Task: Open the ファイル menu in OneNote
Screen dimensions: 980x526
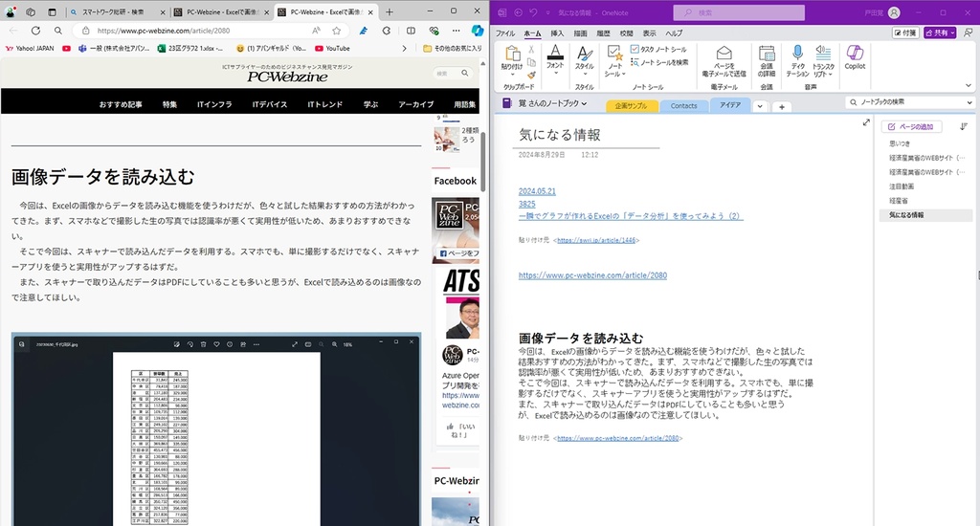Action: [505, 33]
